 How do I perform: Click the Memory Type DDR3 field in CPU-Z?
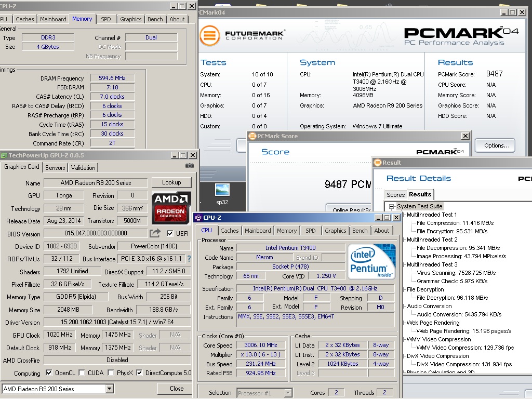pos(48,37)
